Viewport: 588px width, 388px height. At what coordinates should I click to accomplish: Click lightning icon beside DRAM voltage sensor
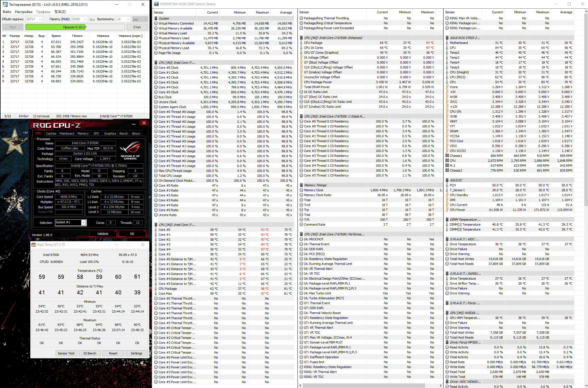click(x=447, y=131)
